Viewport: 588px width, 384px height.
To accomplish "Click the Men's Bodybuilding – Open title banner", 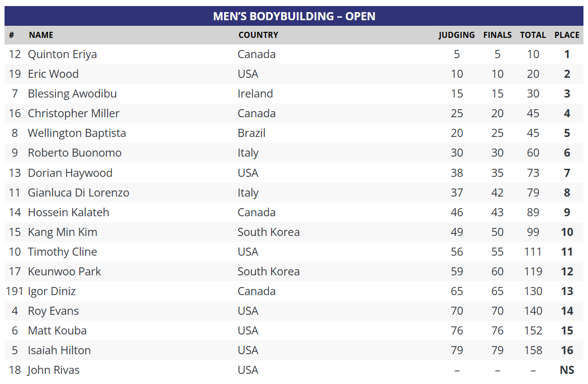I will 294,16.
